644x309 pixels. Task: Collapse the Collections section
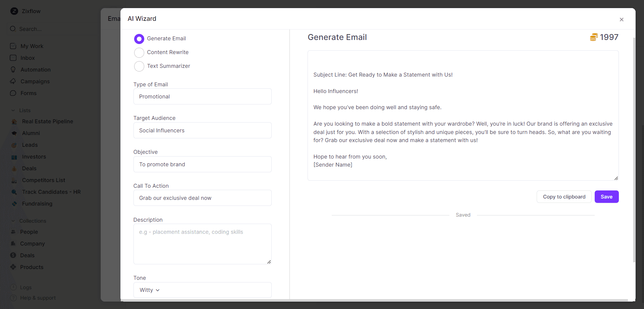(x=13, y=221)
